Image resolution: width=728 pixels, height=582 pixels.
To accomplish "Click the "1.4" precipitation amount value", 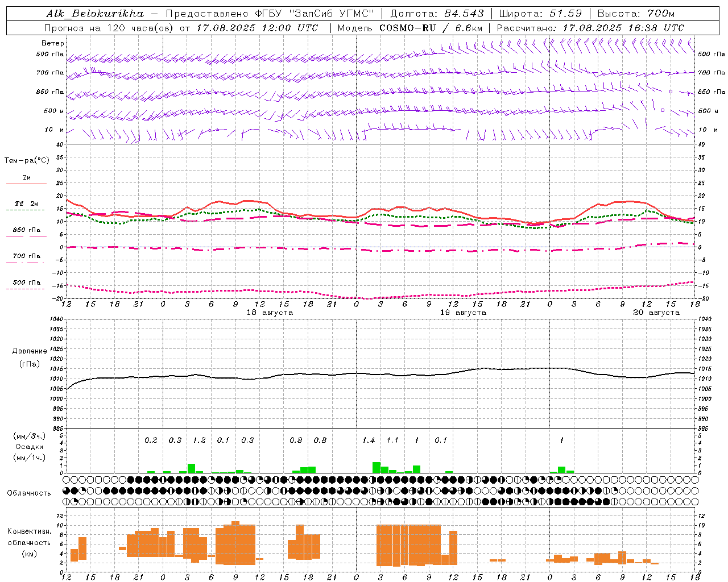I will coord(369,440).
